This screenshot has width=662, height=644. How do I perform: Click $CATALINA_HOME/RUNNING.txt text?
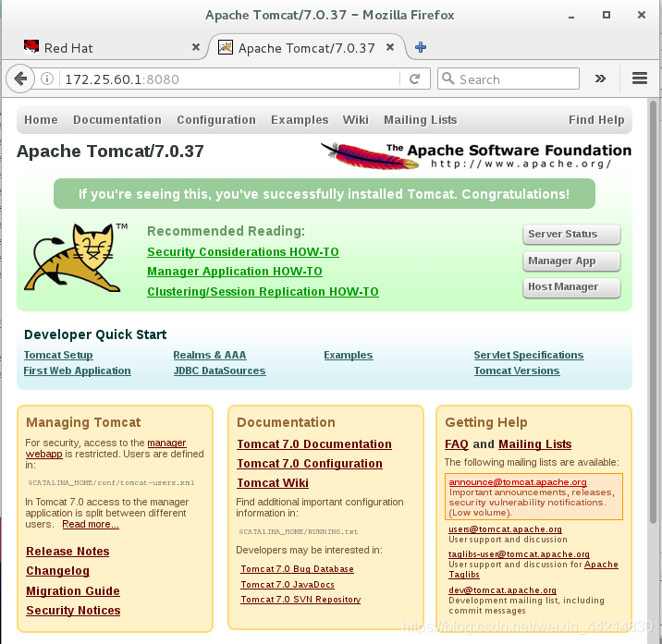pyautogui.click(x=298, y=532)
